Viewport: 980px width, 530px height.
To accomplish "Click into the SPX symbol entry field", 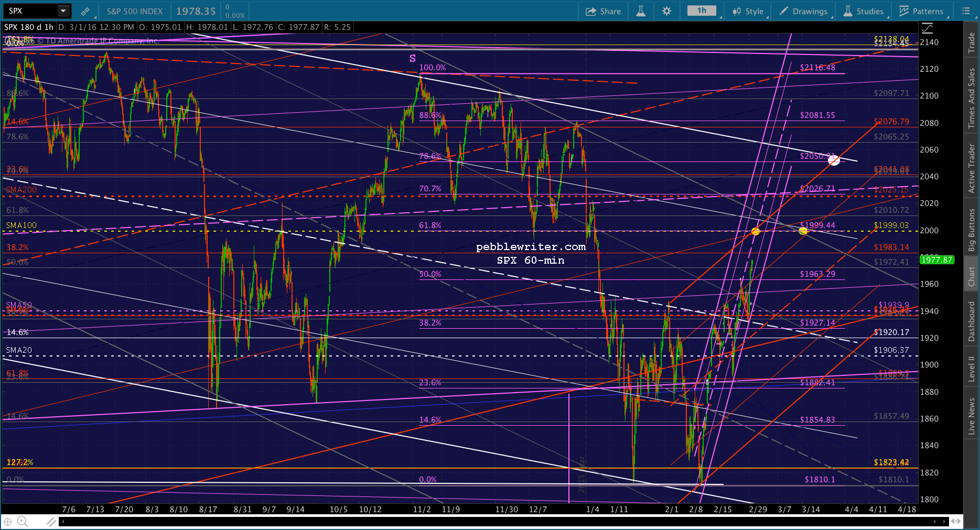I will pyautogui.click(x=30, y=11).
